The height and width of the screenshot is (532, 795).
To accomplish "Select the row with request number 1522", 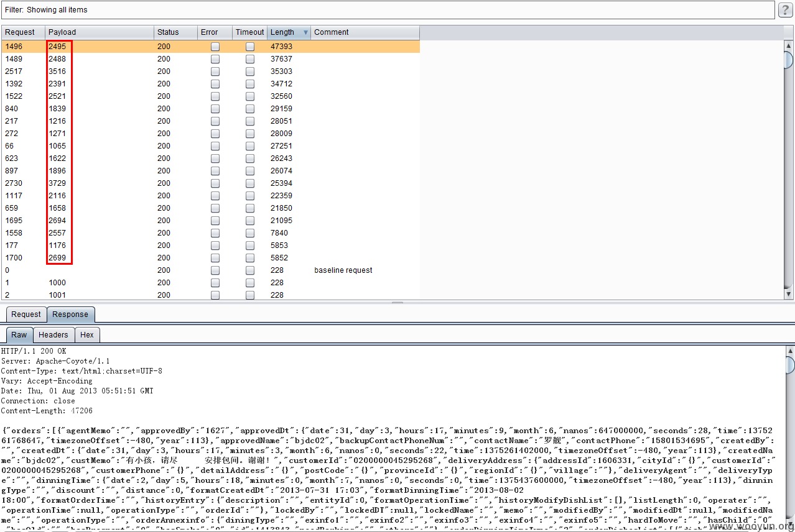I will point(210,96).
